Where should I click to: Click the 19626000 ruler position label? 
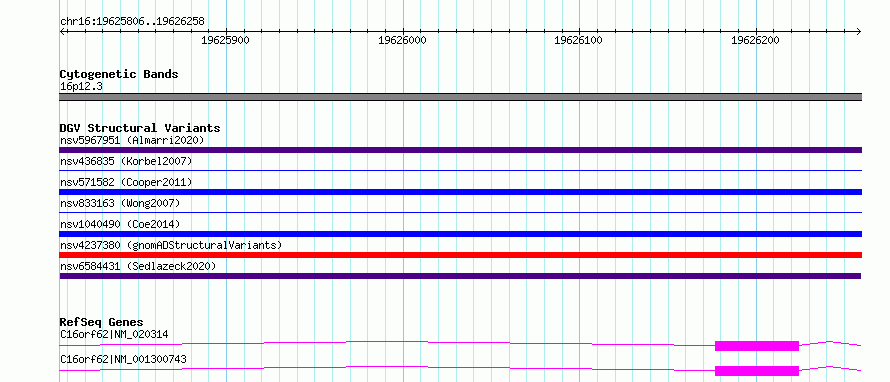pyautogui.click(x=402, y=40)
